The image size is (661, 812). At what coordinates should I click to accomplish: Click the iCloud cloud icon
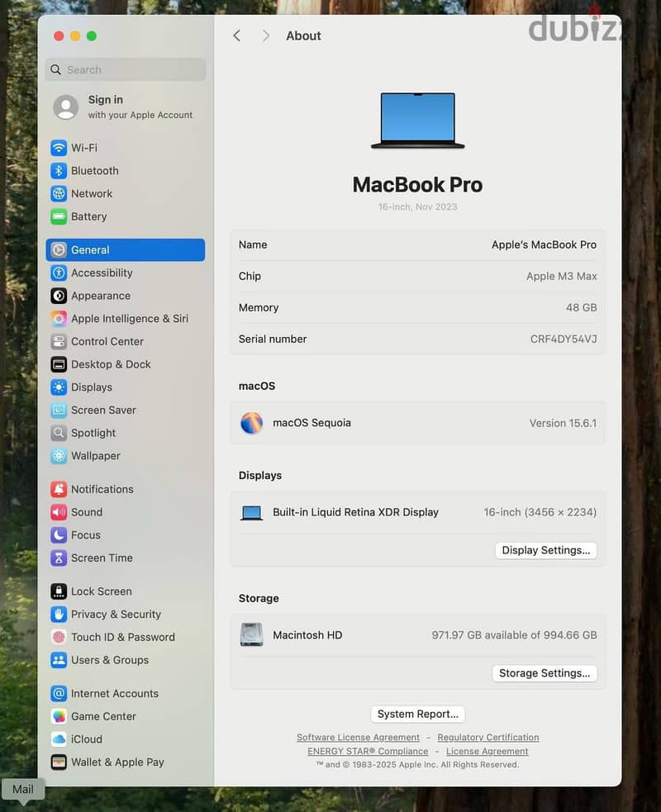[59, 739]
